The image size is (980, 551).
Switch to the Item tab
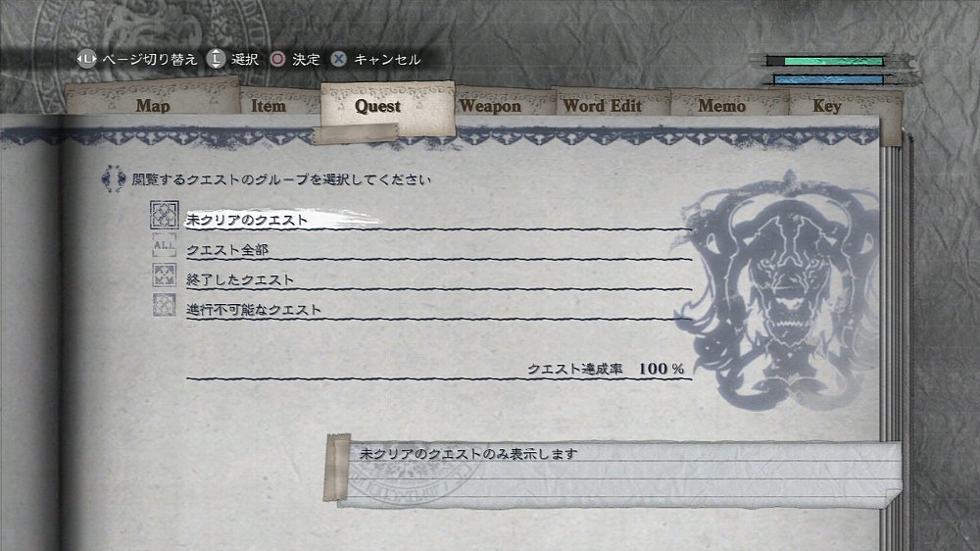(x=269, y=104)
